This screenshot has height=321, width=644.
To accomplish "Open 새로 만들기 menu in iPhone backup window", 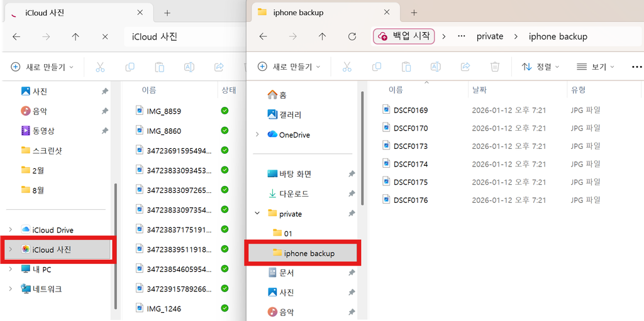I will point(289,67).
